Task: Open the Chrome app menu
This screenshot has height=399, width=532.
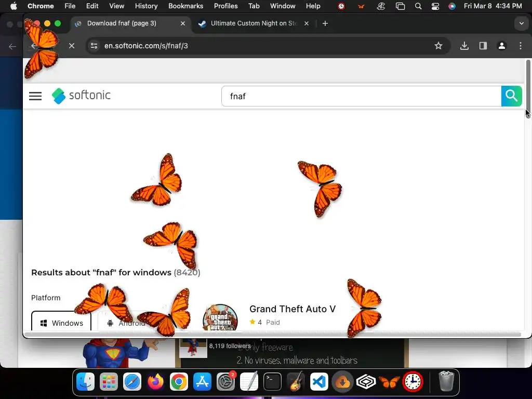Action: click(41, 6)
